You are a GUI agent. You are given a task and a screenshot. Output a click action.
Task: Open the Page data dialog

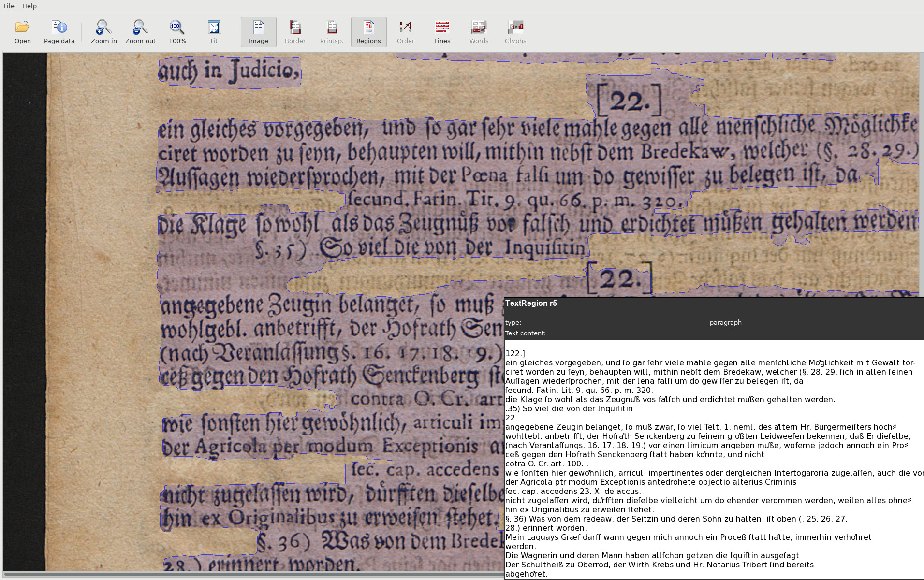[x=59, y=32]
